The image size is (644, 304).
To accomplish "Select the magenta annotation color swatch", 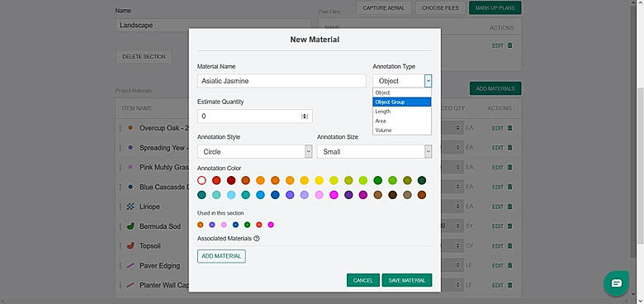I will pos(334,195).
